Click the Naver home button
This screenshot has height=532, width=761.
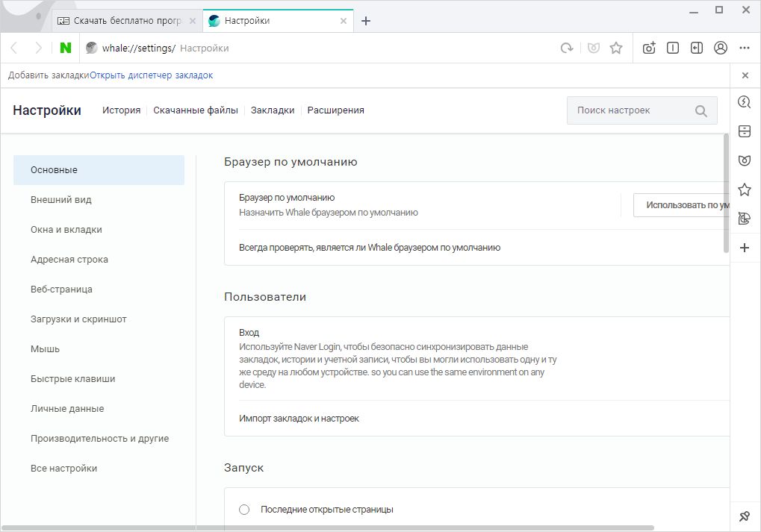point(66,48)
